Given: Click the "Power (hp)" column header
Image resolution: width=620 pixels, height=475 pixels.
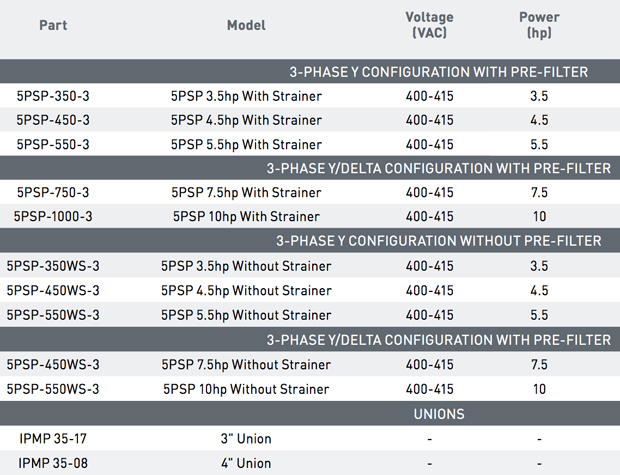Looking at the screenshot, I should pos(540,25).
